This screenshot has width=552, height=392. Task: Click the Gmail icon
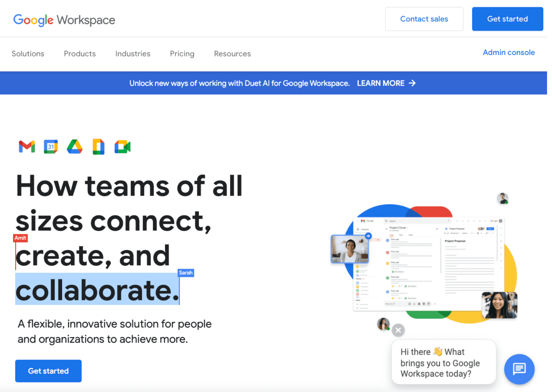click(27, 146)
